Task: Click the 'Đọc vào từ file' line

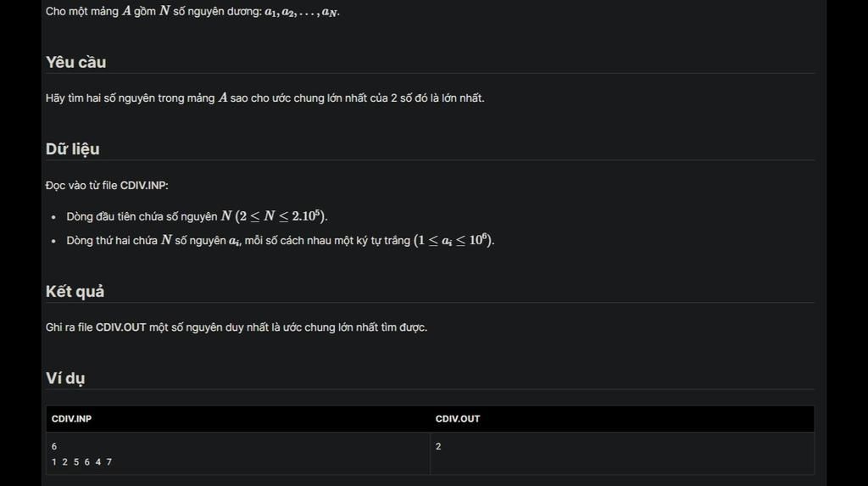Action: 107,186
